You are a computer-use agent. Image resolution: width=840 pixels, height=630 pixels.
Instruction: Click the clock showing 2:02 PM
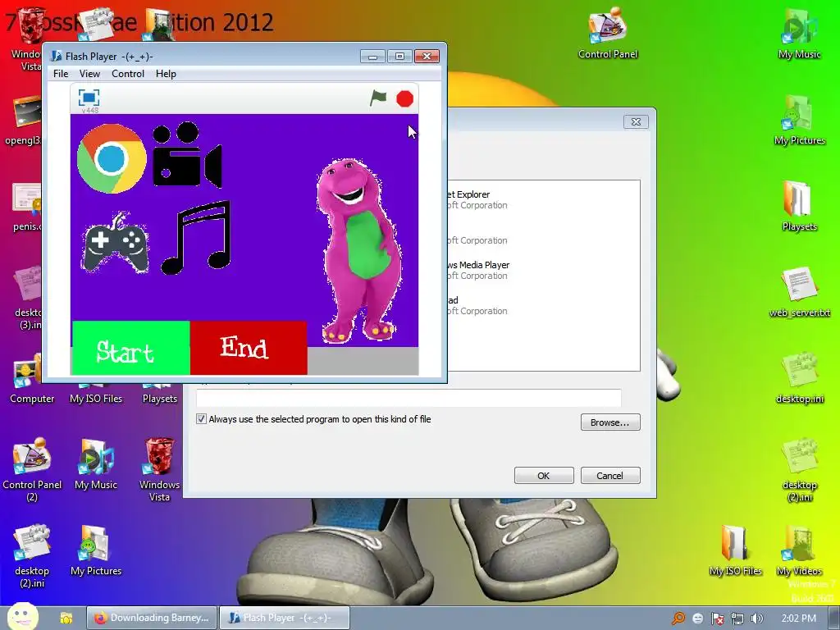pos(798,619)
